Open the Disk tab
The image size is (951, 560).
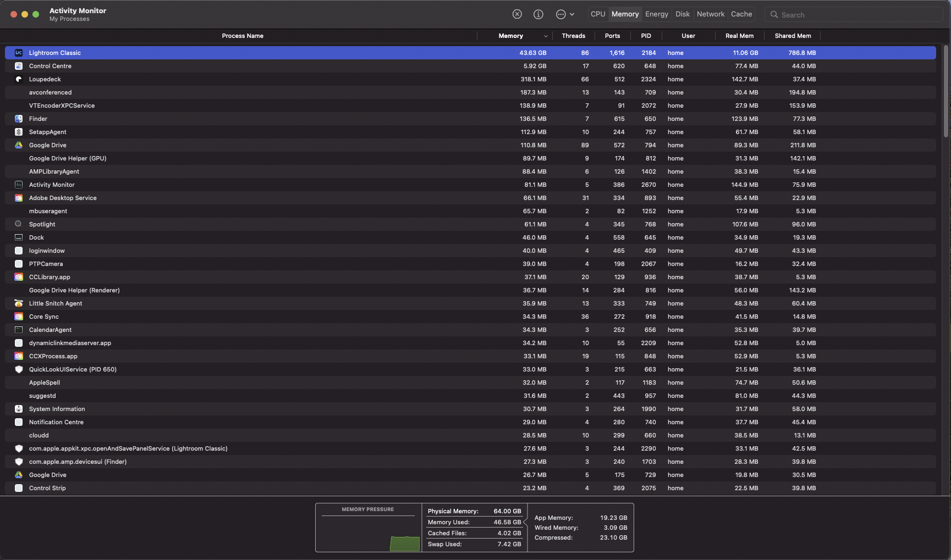click(x=682, y=14)
